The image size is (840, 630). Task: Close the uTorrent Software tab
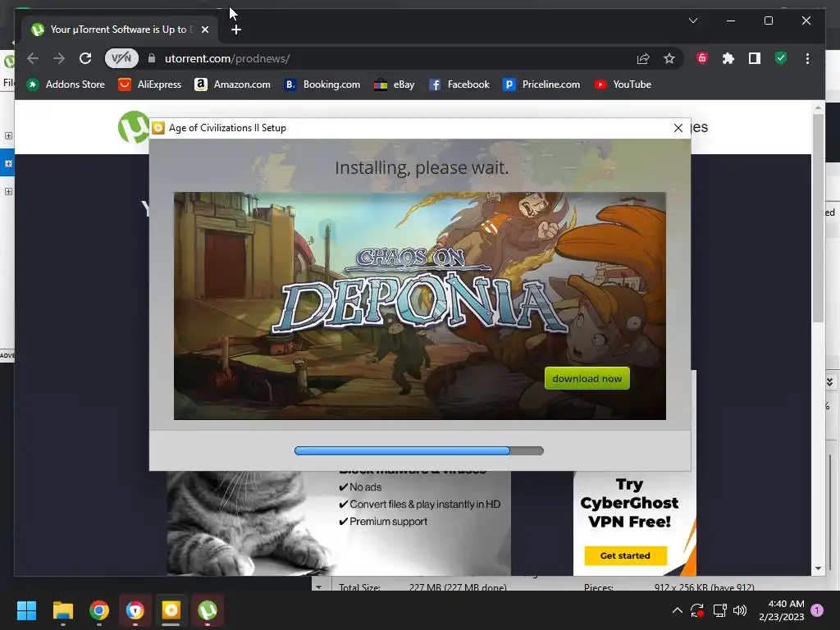pos(205,30)
